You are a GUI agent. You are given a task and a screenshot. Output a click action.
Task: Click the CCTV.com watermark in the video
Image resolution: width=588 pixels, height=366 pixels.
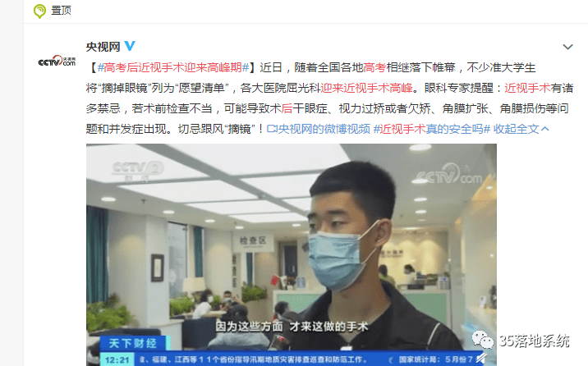[x=450, y=174]
